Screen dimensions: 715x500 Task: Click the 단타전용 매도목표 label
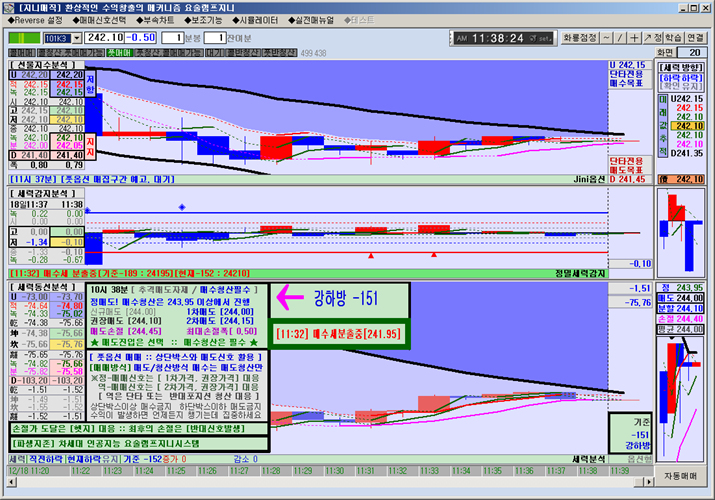(x=626, y=165)
